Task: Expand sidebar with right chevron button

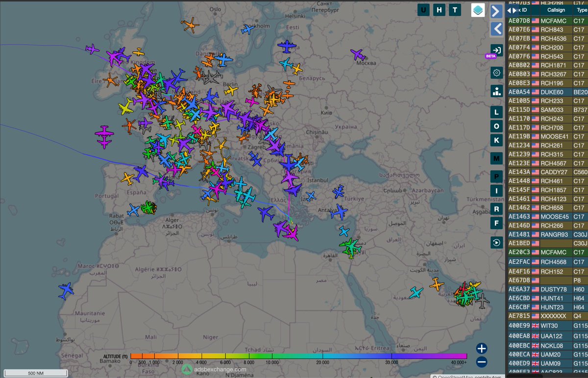Action: [497, 11]
